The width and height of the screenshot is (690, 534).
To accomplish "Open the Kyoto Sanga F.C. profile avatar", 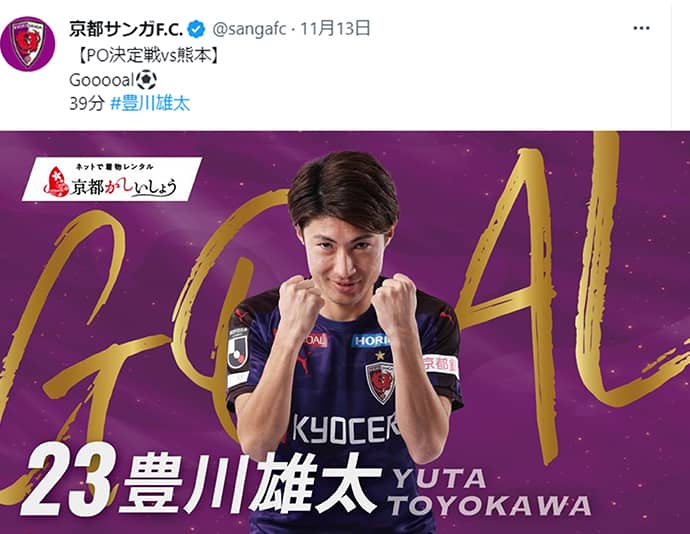I will click(x=28, y=44).
